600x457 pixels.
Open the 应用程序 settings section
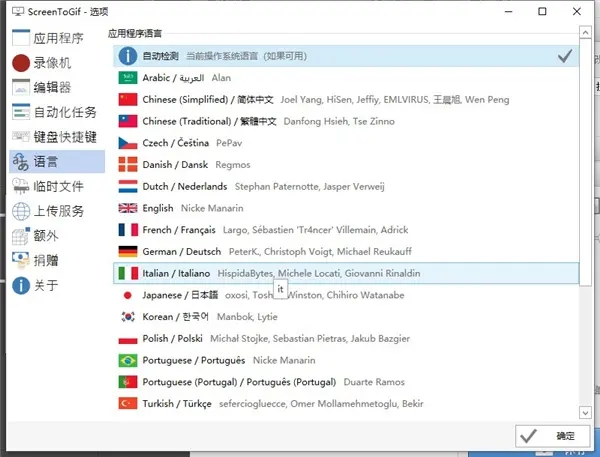(x=55, y=39)
